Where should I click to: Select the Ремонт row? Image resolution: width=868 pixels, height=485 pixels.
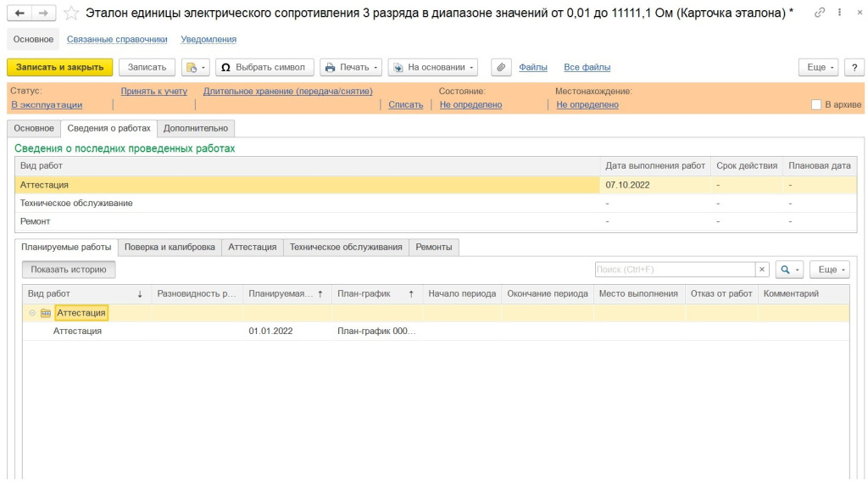point(436,221)
